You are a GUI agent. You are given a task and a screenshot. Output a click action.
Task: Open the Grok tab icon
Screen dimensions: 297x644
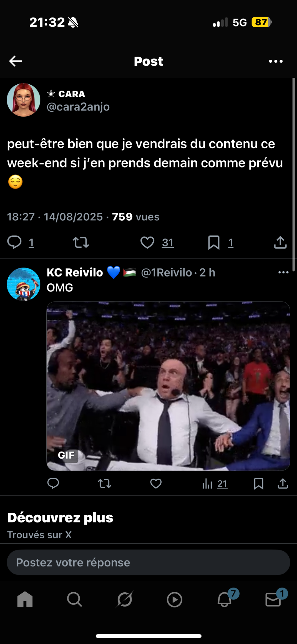pyautogui.click(x=124, y=599)
